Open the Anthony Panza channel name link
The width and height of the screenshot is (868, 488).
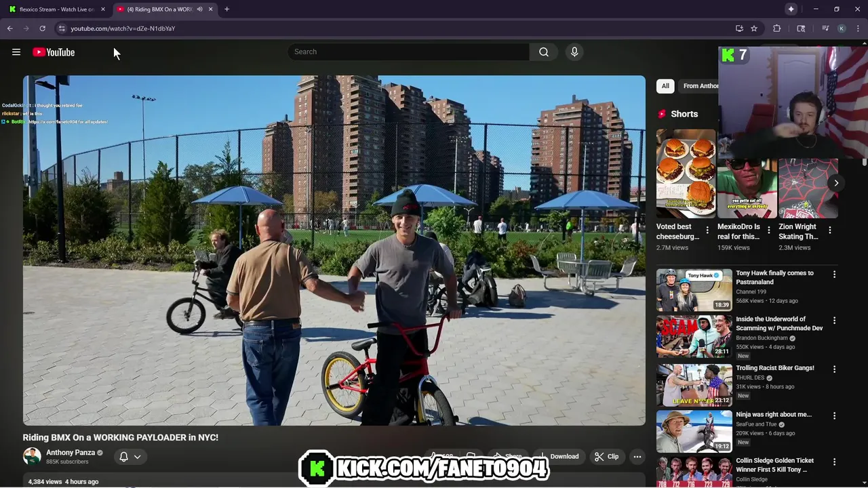tap(71, 453)
